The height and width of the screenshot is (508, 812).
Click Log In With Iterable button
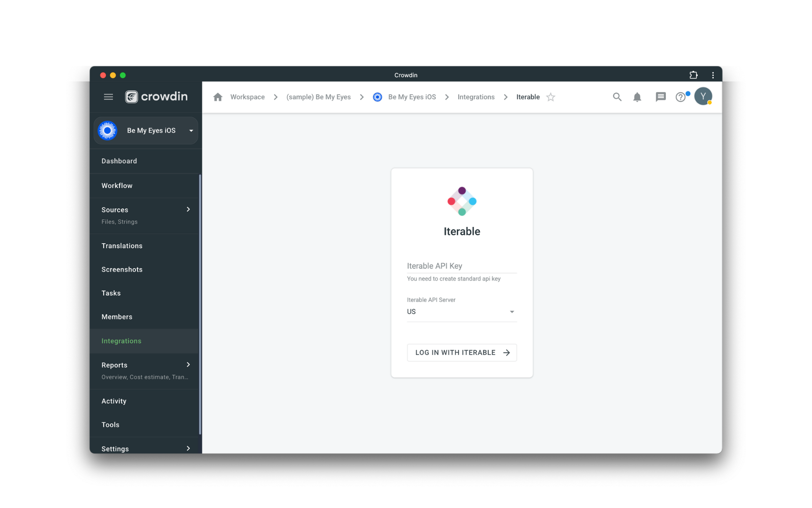point(462,353)
